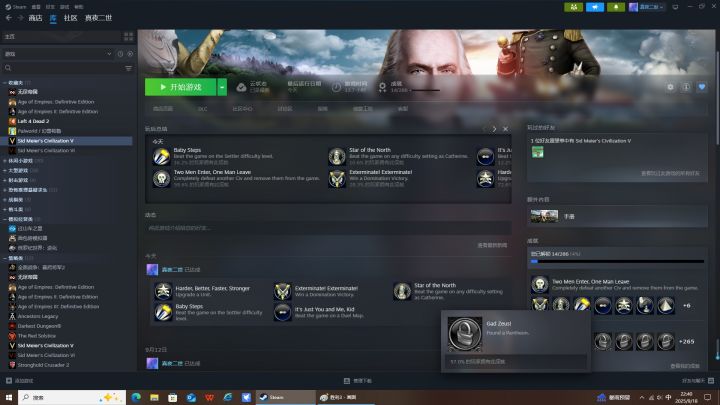
Task: Open the 主页 library home button
Action: click(61, 36)
